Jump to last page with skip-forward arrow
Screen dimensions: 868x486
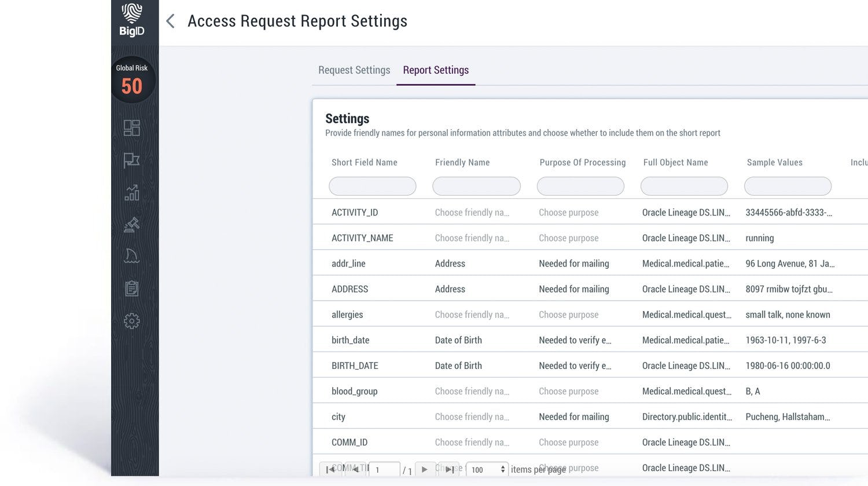pyautogui.click(x=449, y=469)
